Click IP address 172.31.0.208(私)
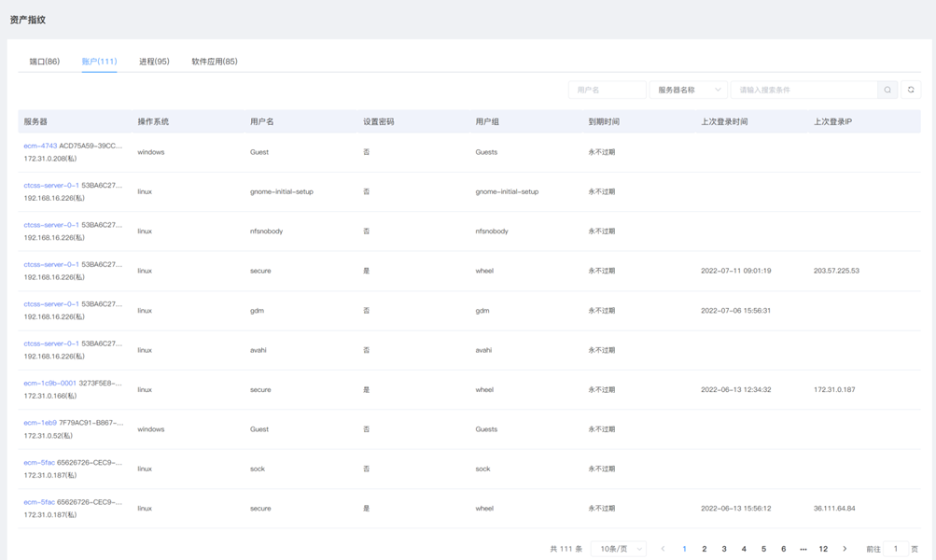 point(50,159)
